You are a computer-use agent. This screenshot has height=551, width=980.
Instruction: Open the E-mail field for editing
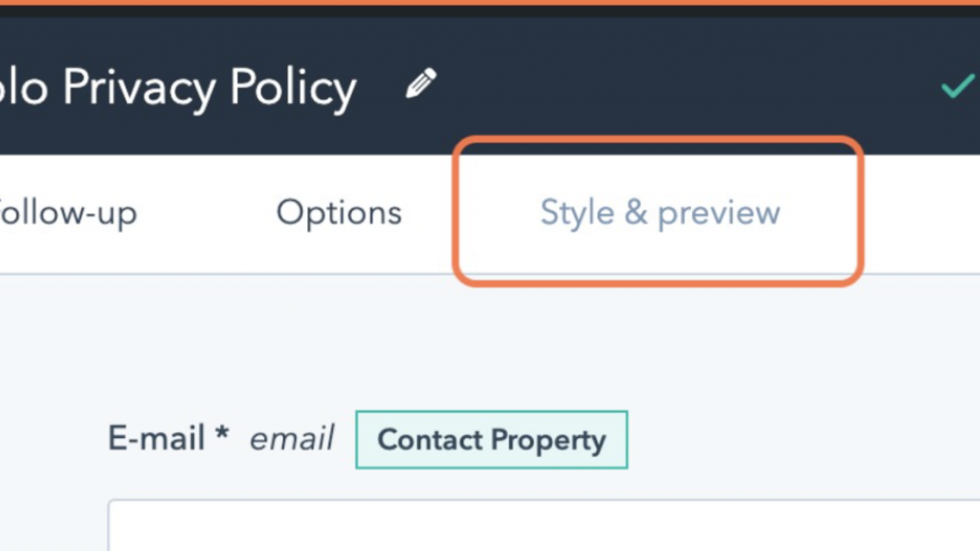coord(157,438)
